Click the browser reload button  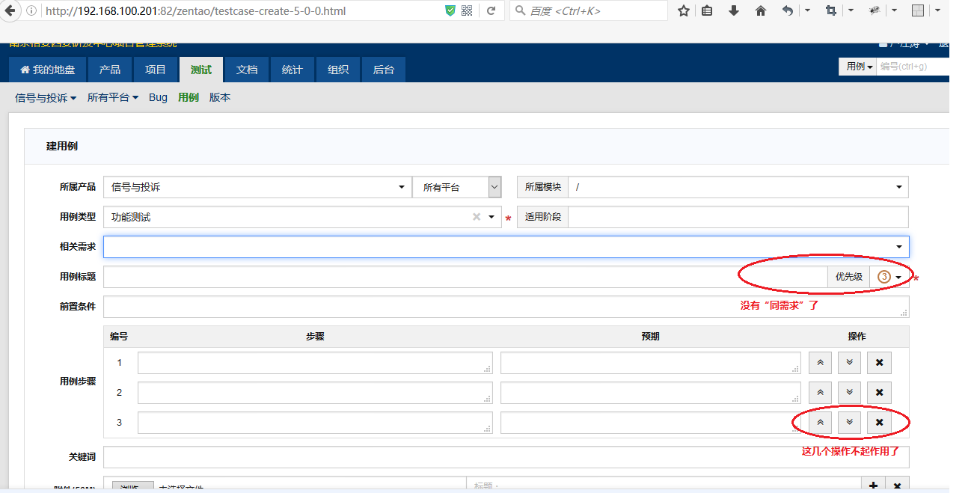pos(491,11)
